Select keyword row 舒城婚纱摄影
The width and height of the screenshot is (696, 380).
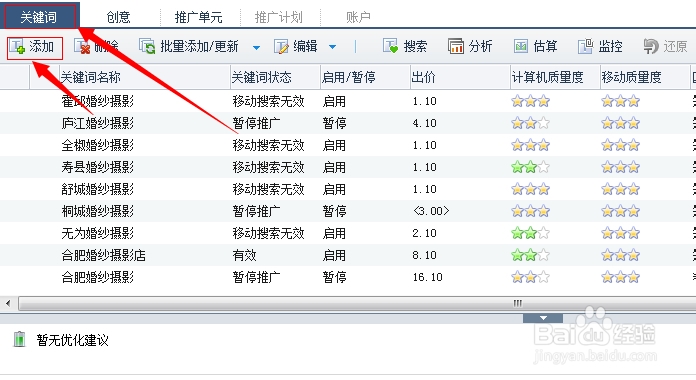tap(348, 189)
